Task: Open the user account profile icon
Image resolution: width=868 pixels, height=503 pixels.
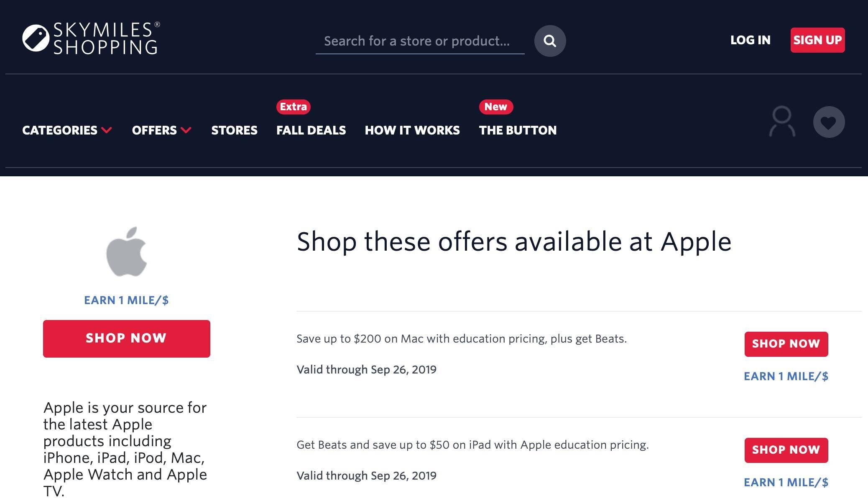Action: 782,122
